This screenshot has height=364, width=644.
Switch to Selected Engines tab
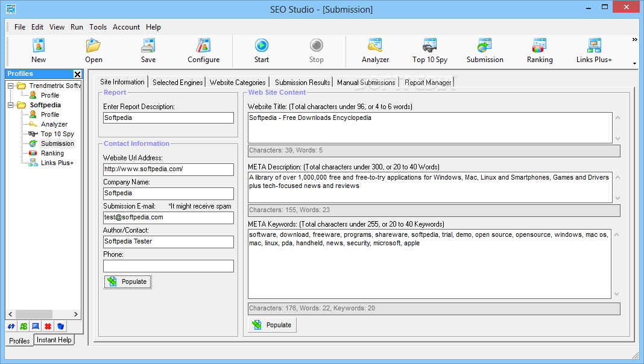(x=177, y=83)
